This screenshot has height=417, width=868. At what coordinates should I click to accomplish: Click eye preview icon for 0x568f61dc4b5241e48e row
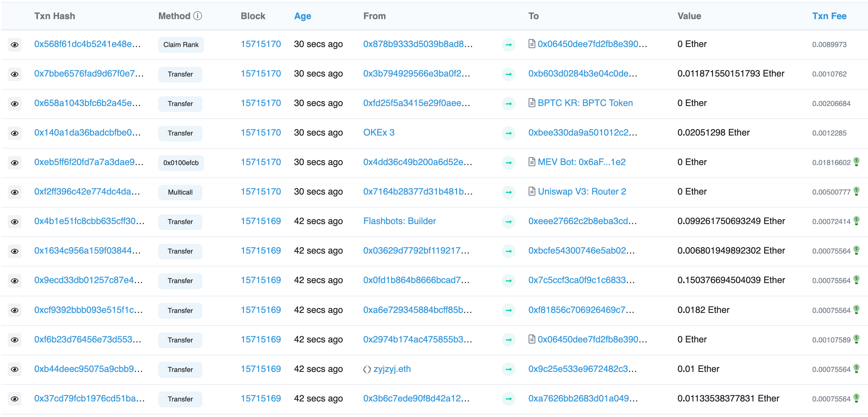[x=15, y=44]
